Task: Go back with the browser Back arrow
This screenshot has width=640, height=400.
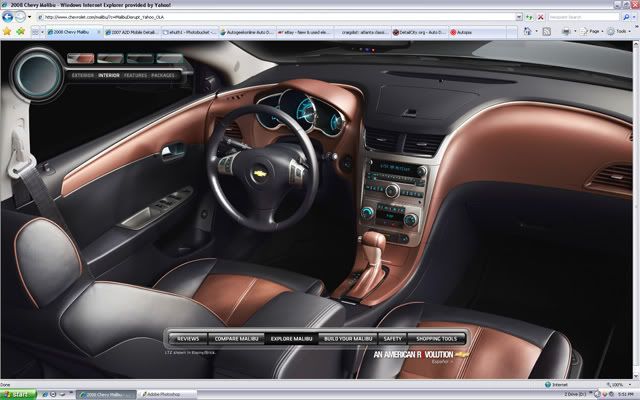Action: pos(7,17)
